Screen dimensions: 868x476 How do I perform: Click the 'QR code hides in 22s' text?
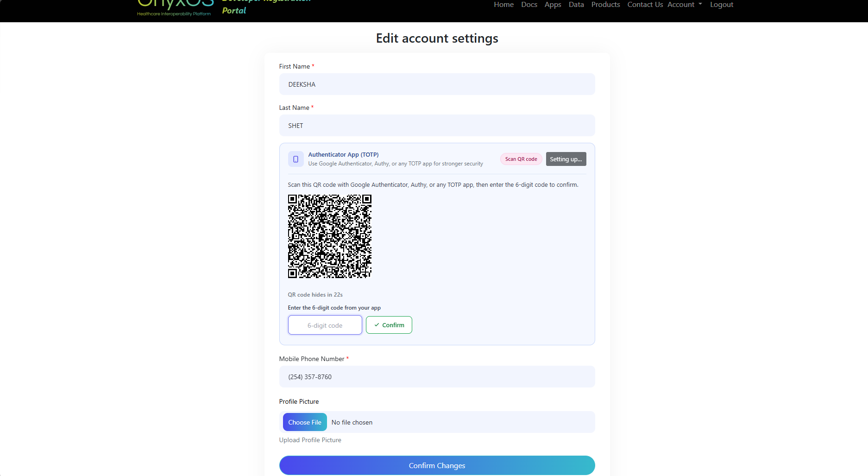coord(315,295)
